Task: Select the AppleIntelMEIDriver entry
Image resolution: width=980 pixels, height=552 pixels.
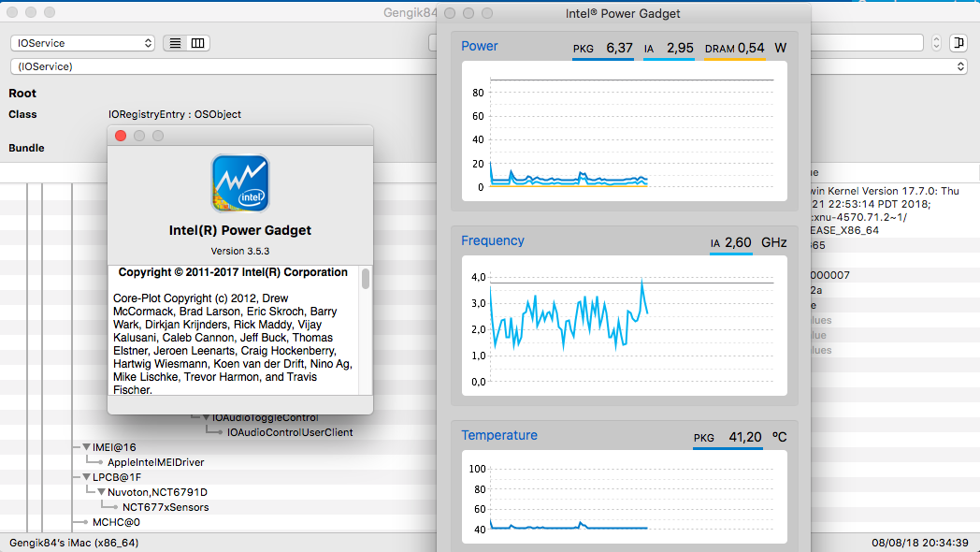Action: pyautogui.click(x=155, y=462)
